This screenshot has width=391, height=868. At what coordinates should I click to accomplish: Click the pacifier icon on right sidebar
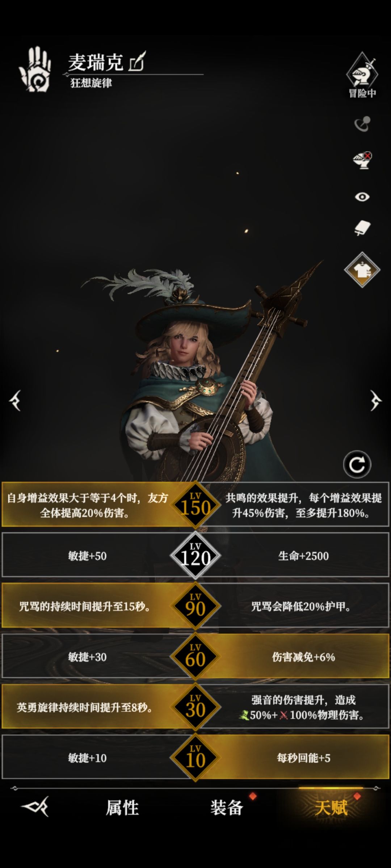coord(362,124)
